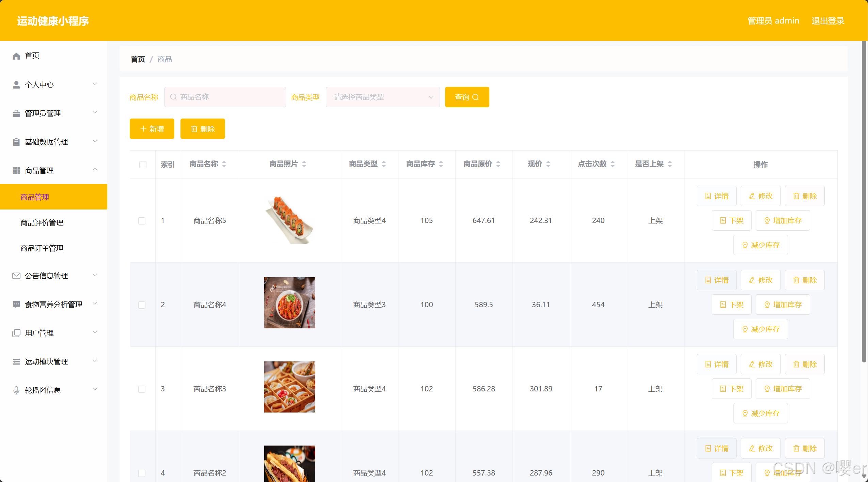Viewport: 868px width, 482px height.
Task: Click the envelope icon for 公告信息管理
Action: (16, 276)
